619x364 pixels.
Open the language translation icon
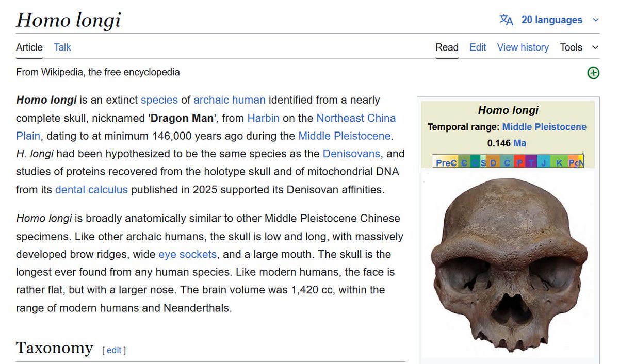click(x=506, y=20)
